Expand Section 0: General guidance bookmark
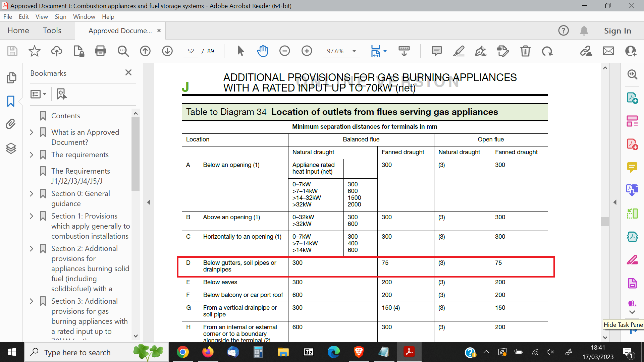This screenshot has width=644, height=362. click(x=32, y=194)
